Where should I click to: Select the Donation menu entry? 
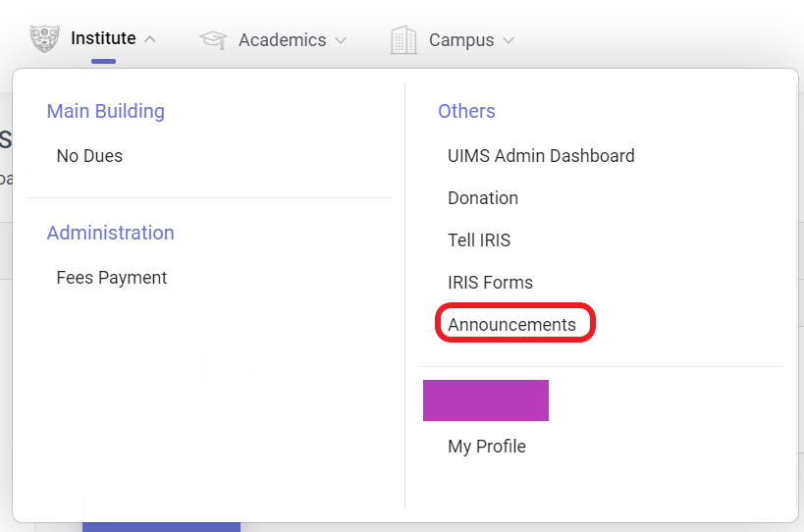[483, 198]
